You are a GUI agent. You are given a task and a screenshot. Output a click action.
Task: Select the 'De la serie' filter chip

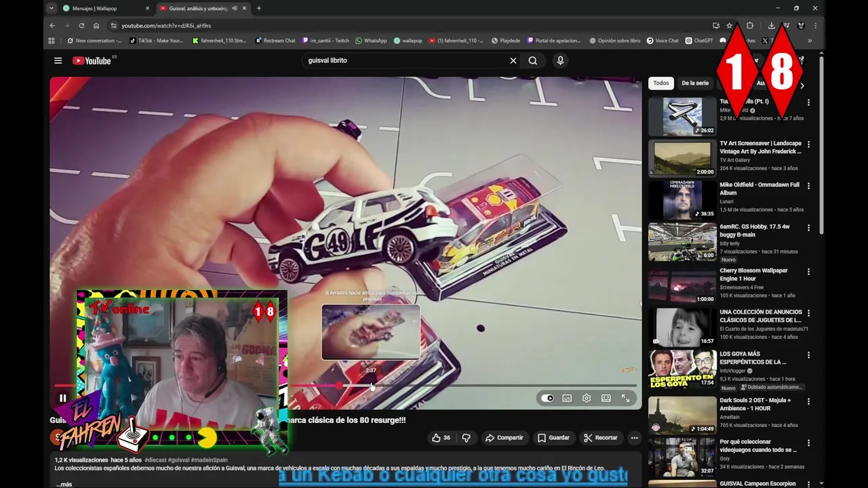pyautogui.click(x=695, y=83)
